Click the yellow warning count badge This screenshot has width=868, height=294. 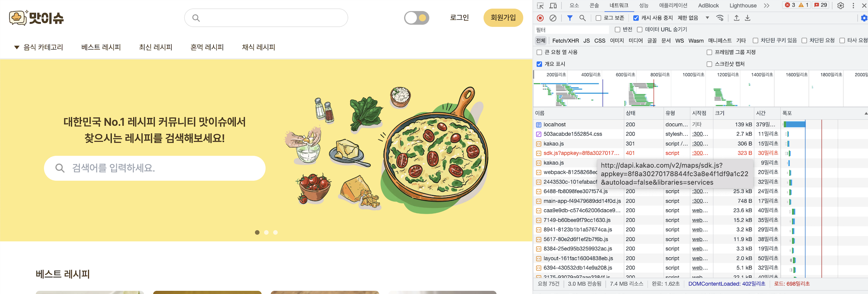coord(803,5)
